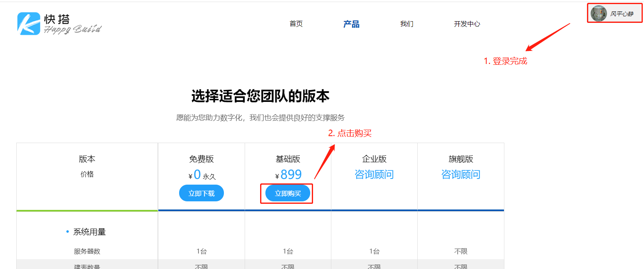Open 开发中心 from the navigation bar

pyautogui.click(x=467, y=24)
